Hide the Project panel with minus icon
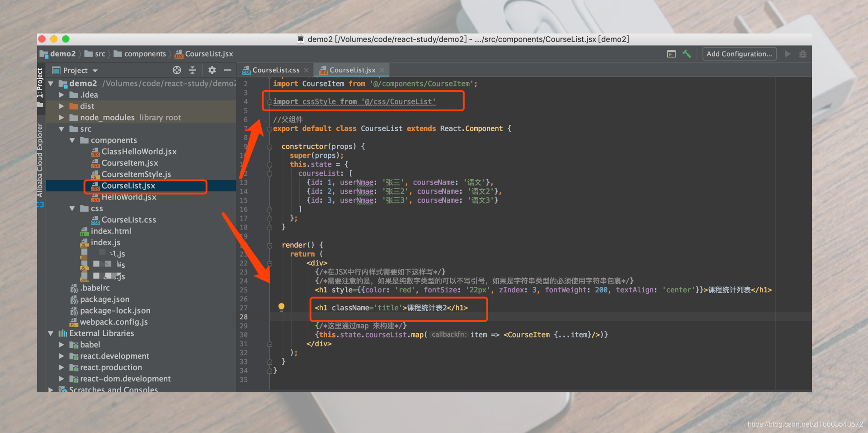The height and width of the screenshot is (433, 868). pos(227,70)
